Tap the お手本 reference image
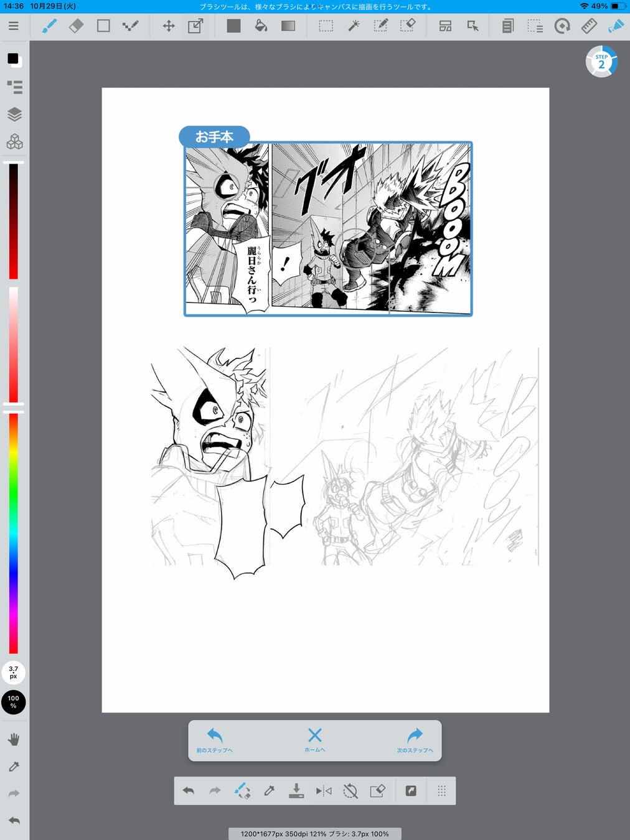This screenshot has height=840, width=630. [328, 229]
